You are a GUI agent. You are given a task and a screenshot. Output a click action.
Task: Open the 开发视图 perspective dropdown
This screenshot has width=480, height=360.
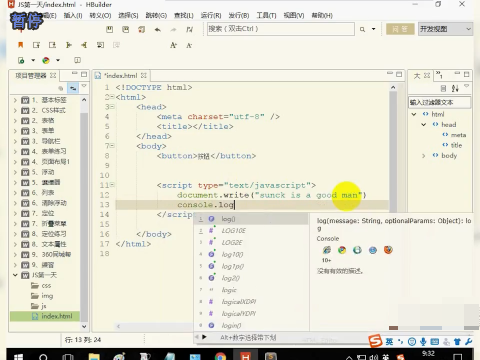(x=446, y=29)
